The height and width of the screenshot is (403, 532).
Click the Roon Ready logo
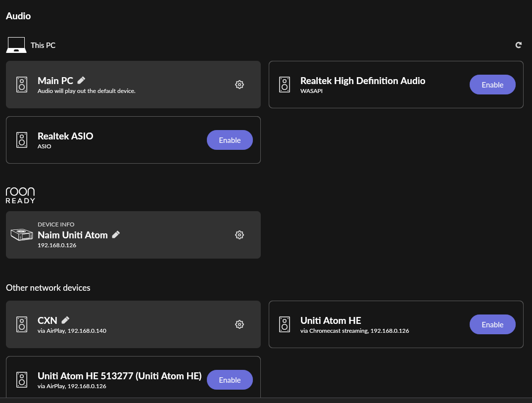coord(20,195)
